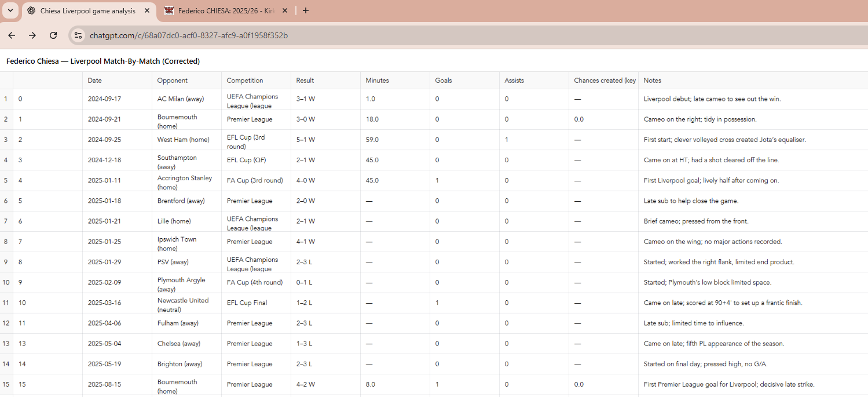Select the date cell 2025-01-21
The height and width of the screenshot is (397, 868).
point(117,221)
